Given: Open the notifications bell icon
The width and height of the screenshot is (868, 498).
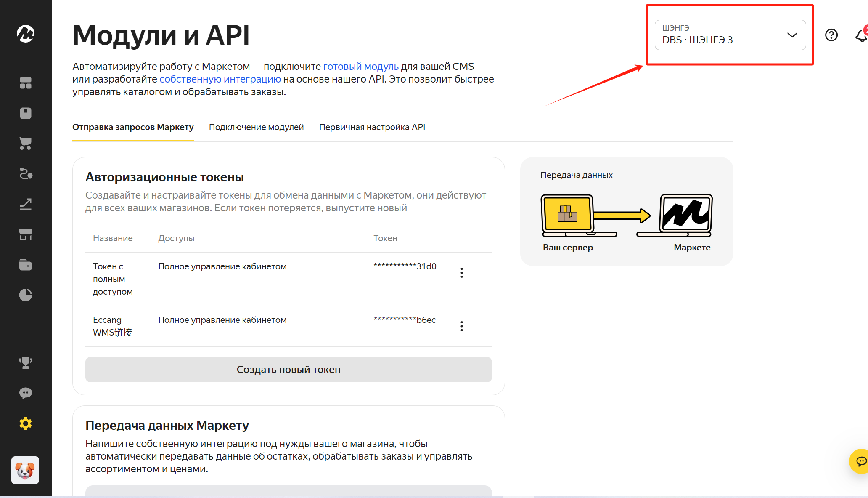Looking at the screenshot, I should pos(861,35).
